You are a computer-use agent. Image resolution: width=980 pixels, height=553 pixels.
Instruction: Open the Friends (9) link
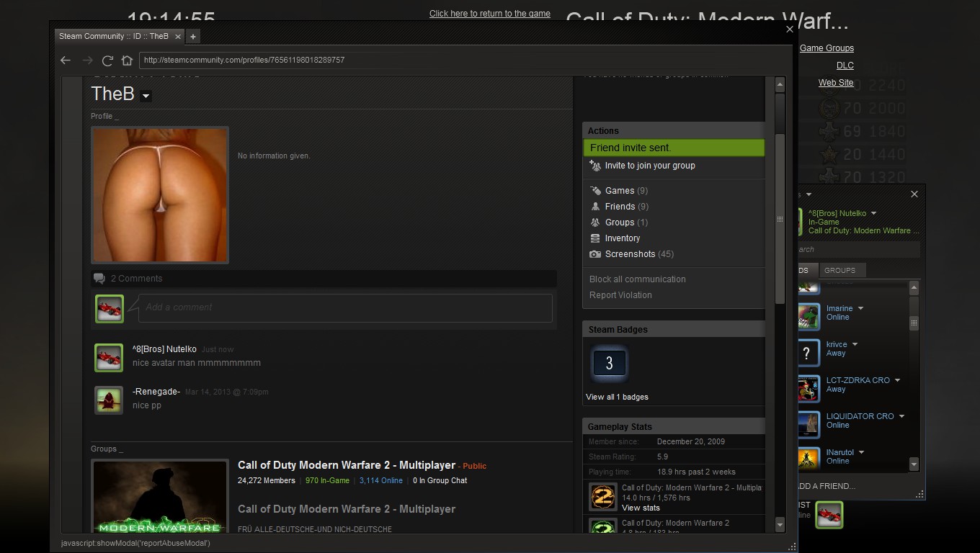[627, 207]
